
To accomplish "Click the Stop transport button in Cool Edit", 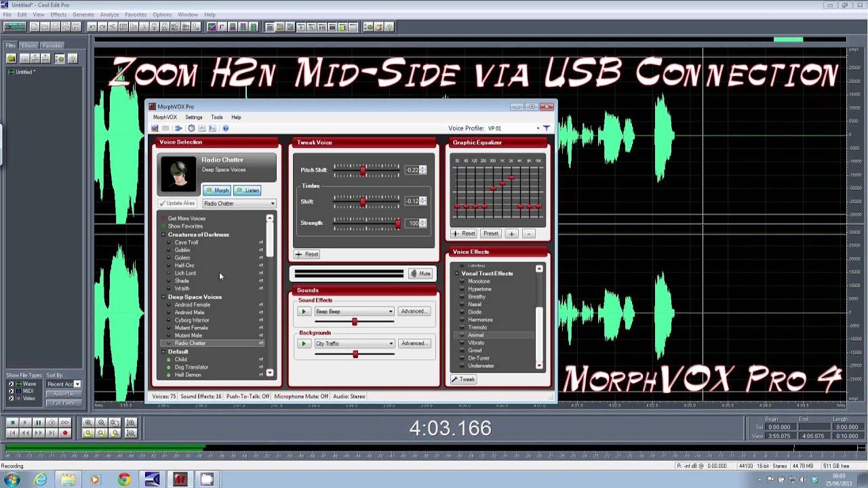I will click(x=13, y=422).
